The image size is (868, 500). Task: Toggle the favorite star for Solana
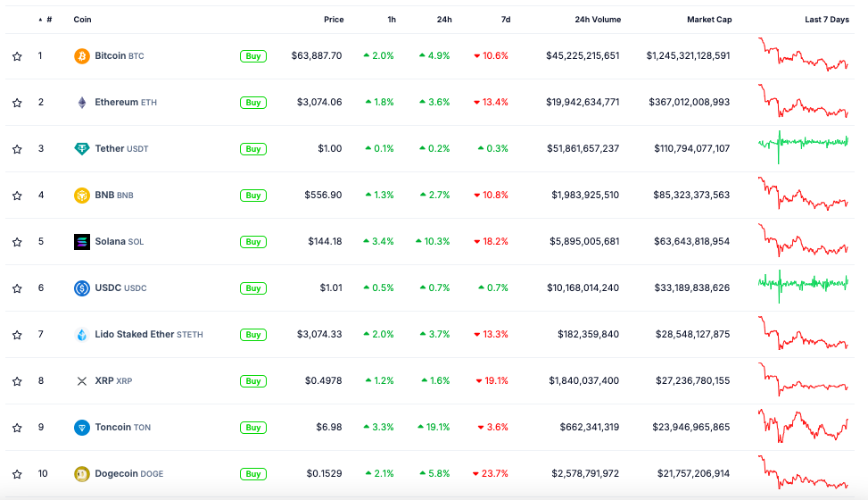coord(17,242)
